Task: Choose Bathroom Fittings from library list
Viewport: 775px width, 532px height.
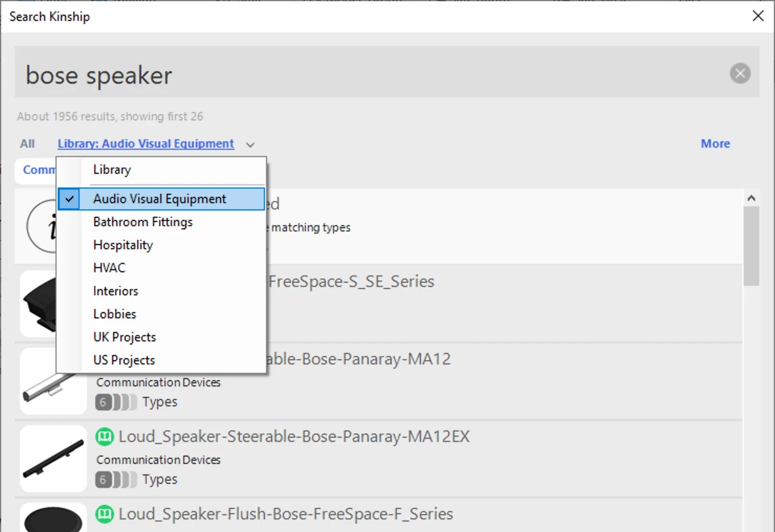Action: pyautogui.click(x=161, y=222)
